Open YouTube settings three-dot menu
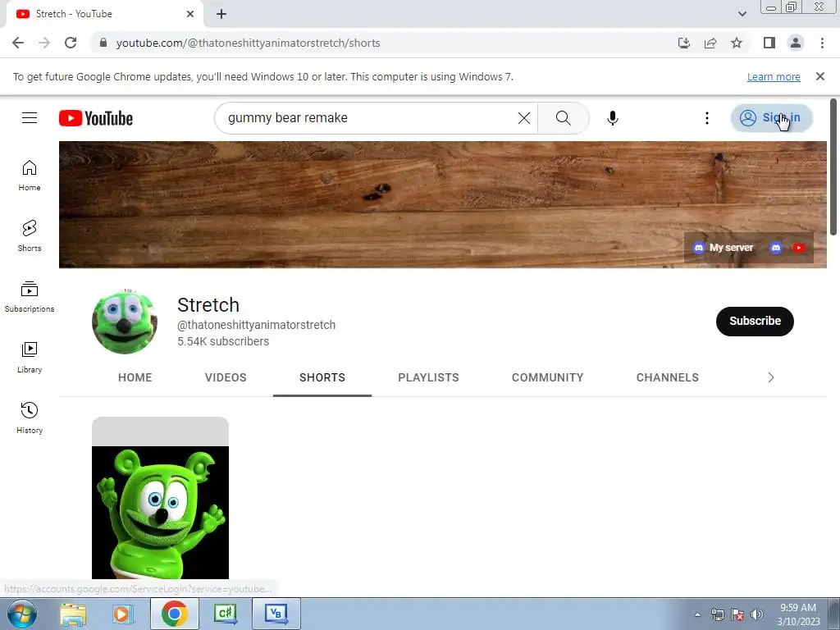840x630 pixels. tap(706, 118)
